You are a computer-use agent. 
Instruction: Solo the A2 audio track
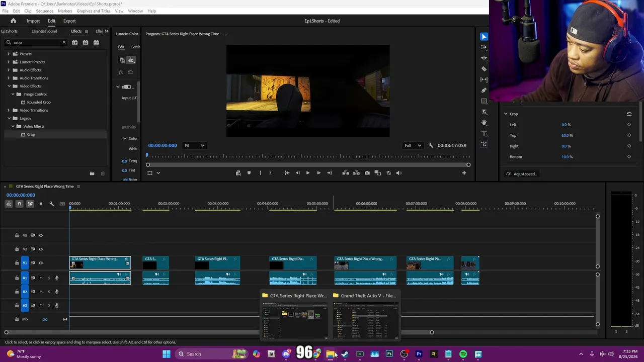pyautogui.click(x=49, y=292)
